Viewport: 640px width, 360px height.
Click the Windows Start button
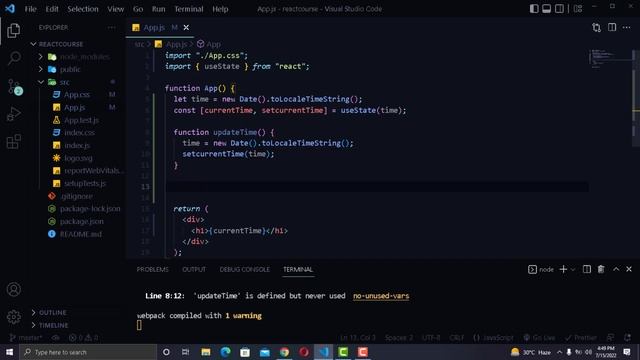(9, 352)
